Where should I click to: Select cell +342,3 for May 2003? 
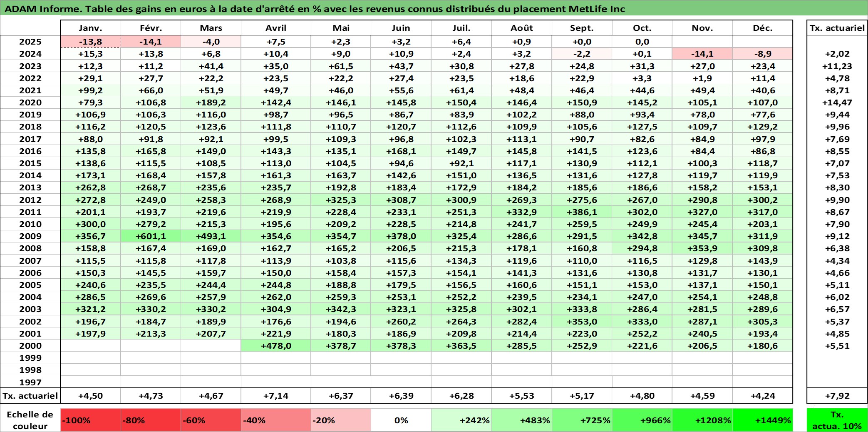[x=341, y=309]
